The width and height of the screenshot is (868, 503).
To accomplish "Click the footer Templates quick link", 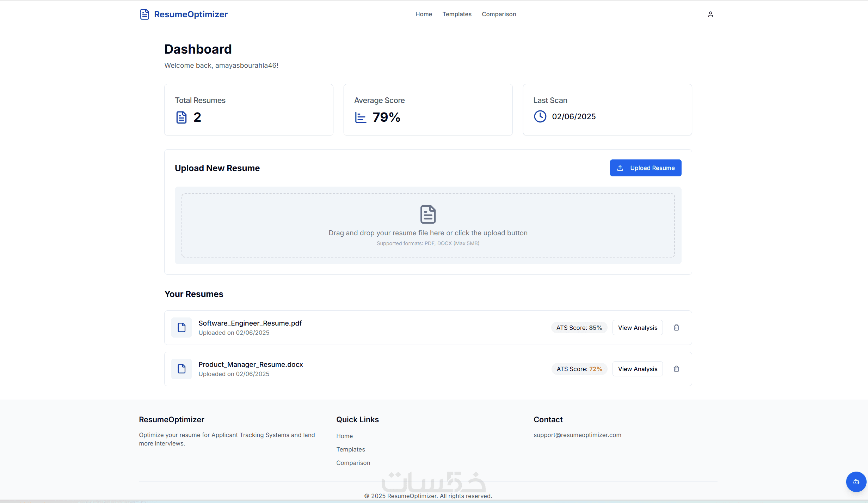I will [x=350, y=449].
